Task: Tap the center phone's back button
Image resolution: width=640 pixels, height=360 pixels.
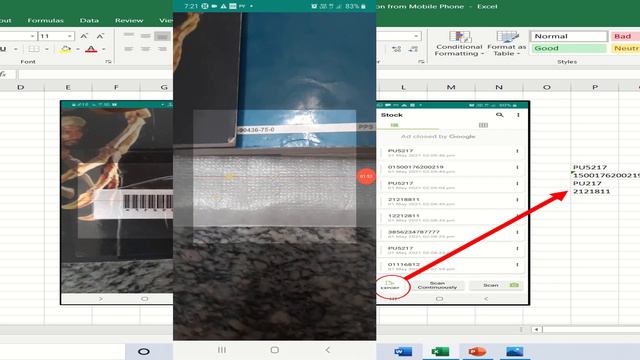Action: [327, 350]
